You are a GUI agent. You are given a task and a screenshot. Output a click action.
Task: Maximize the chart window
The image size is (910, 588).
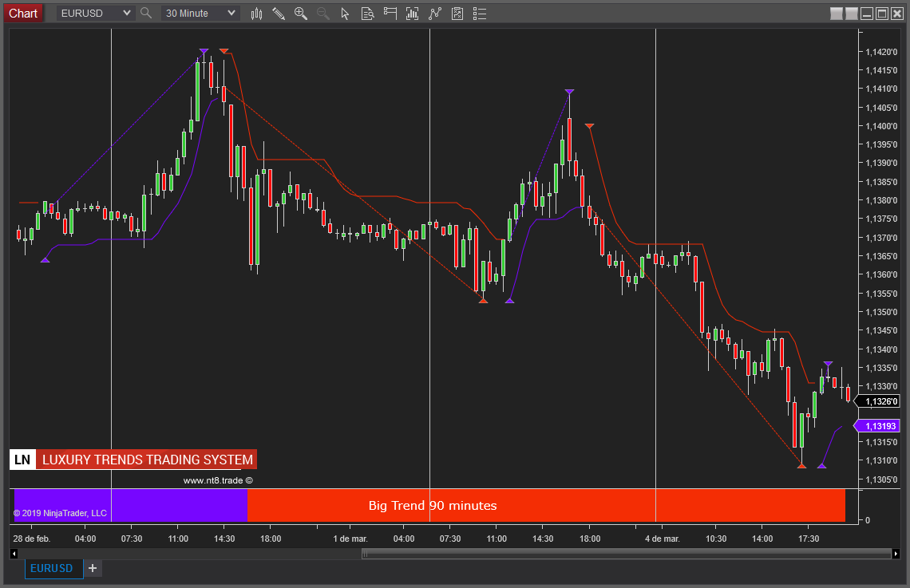(x=881, y=14)
